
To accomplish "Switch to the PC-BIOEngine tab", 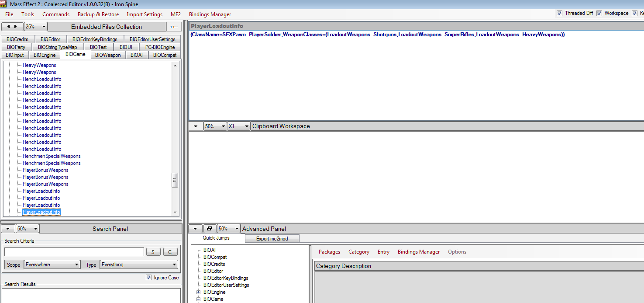I will [x=160, y=47].
